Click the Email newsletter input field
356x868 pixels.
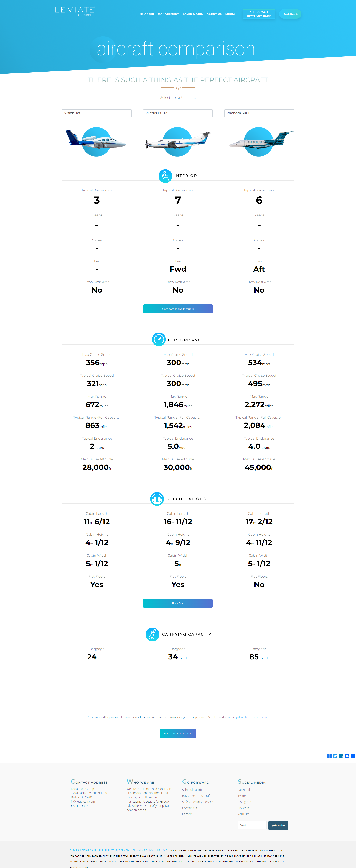(252, 825)
